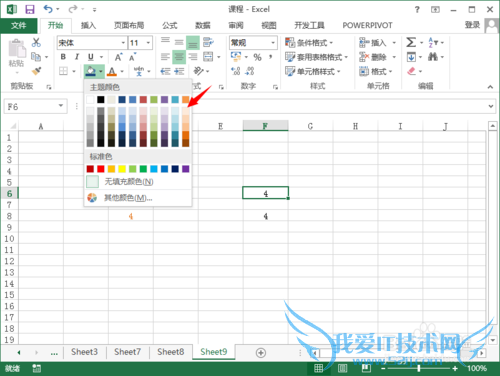Click the Comma Style icon

click(271, 57)
